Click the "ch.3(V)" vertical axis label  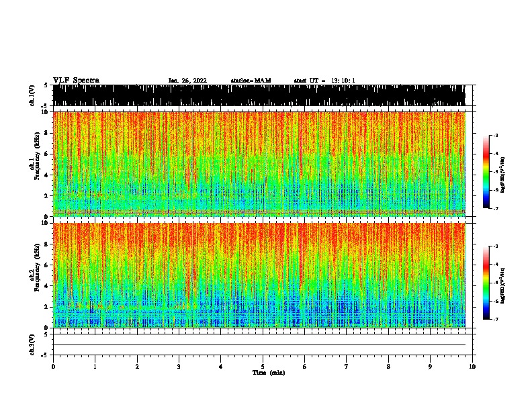32,345
